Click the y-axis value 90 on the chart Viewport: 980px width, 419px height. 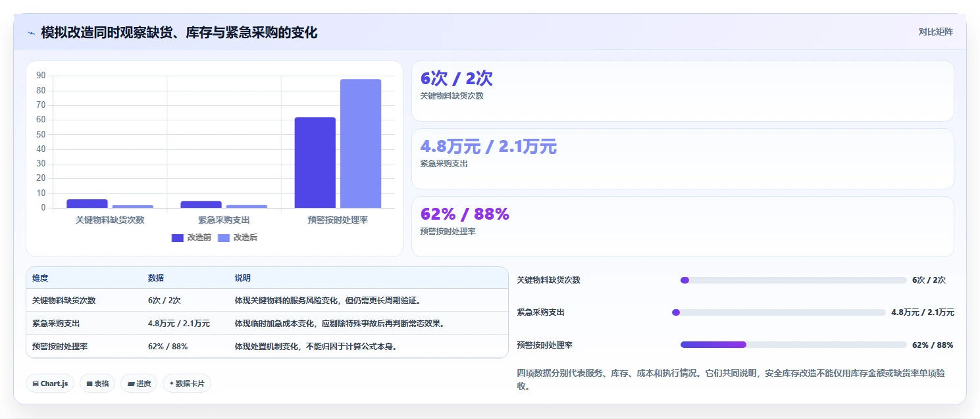tap(41, 76)
